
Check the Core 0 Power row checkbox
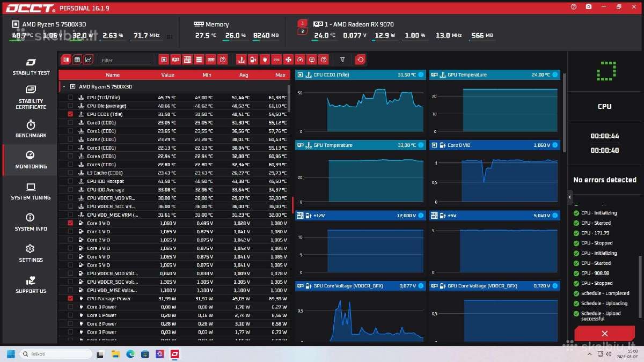point(70,307)
